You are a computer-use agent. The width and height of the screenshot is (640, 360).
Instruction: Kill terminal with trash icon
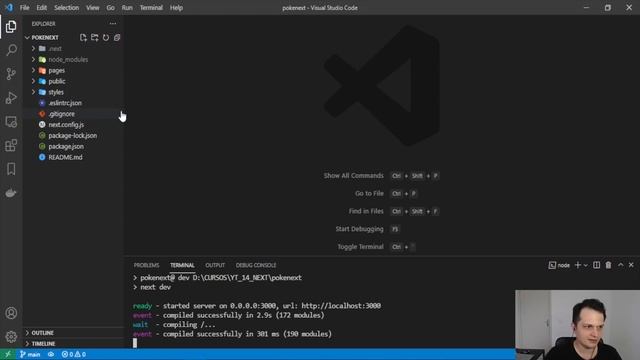[x=608, y=265]
